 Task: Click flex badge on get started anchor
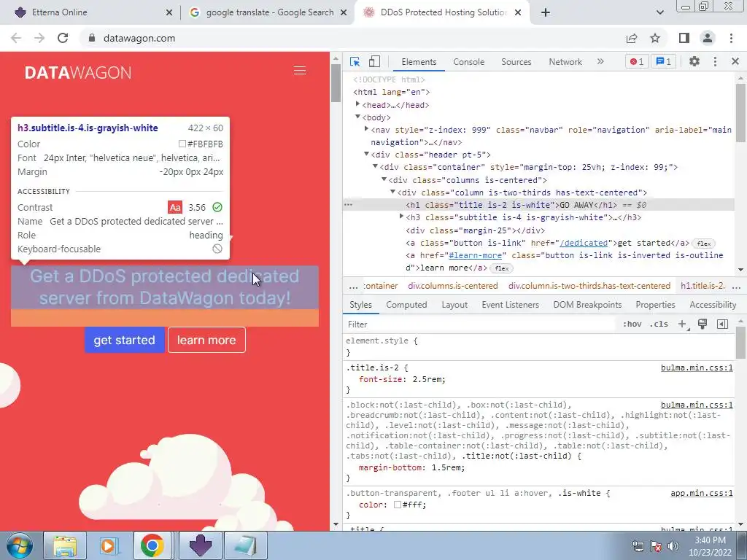click(704, 244)
